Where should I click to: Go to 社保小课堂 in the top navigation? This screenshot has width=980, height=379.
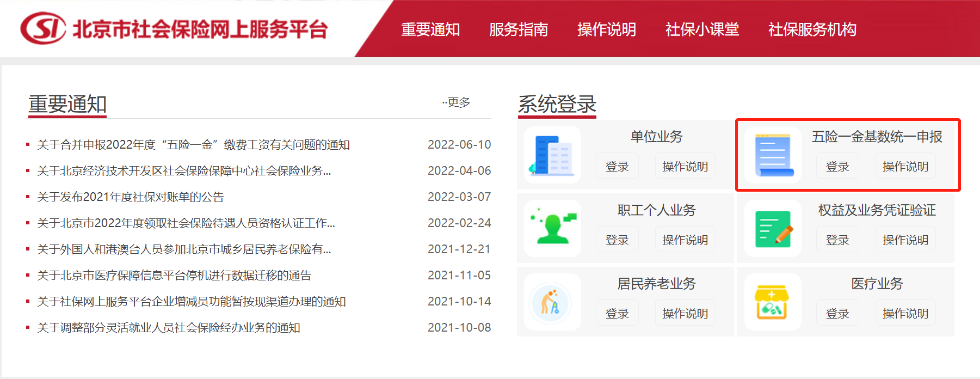point(702,29)
